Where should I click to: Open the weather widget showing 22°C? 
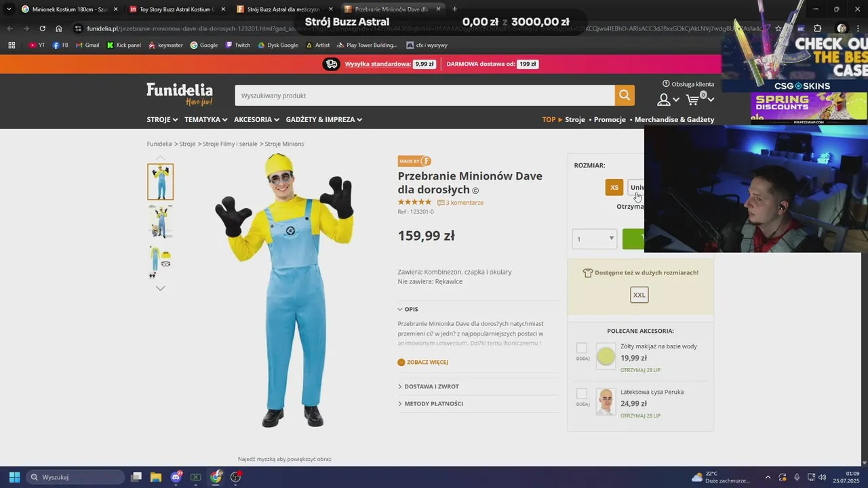coord(720,477)
